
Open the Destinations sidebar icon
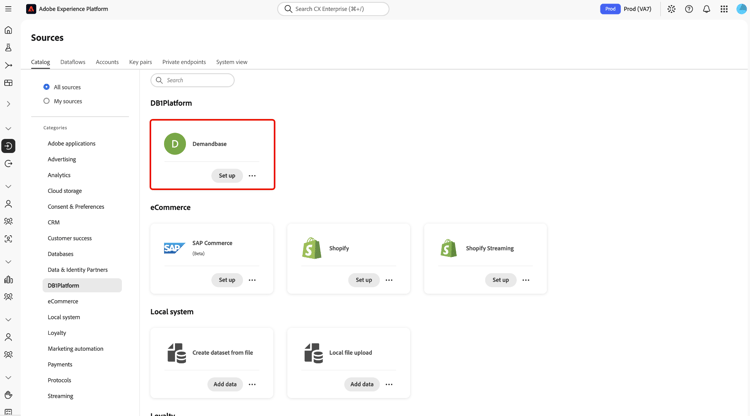pos(8,164)
